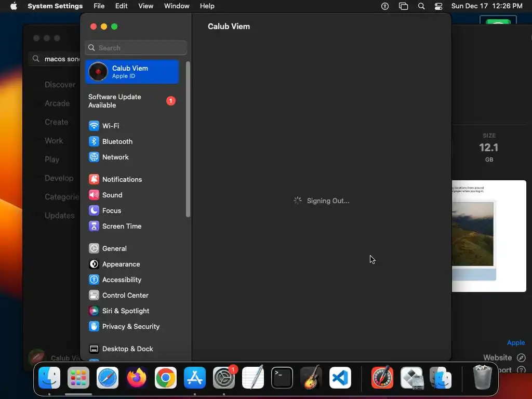Click the System Settings search field

pyautogui.click(x=136, y=48)
